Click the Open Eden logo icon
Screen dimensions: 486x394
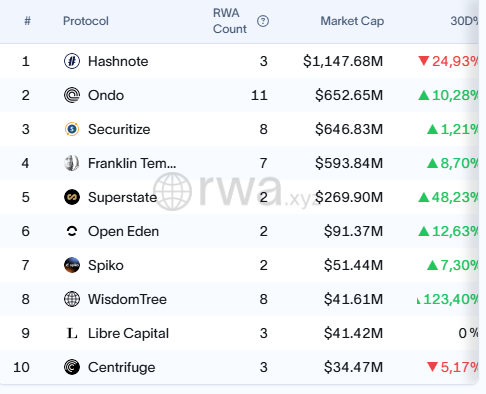(x=72, y=231)
